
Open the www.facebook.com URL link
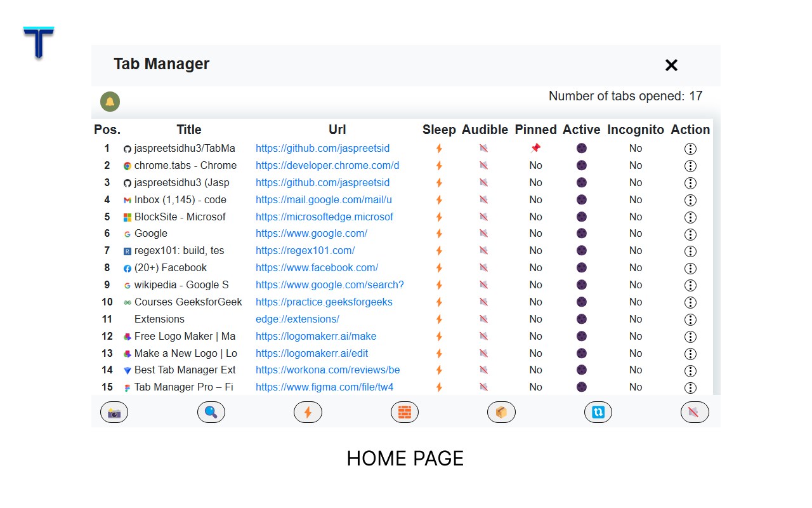point(317,267)
